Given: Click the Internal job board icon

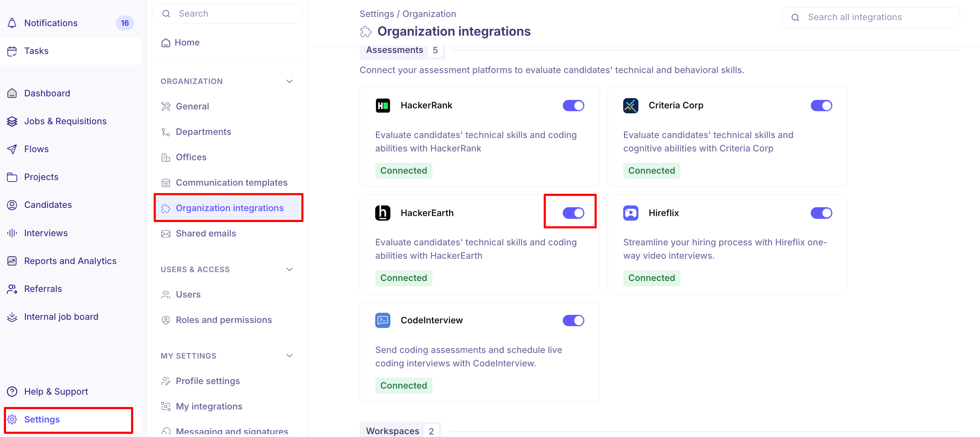Looking at the screenshot, I should (12, 317).
